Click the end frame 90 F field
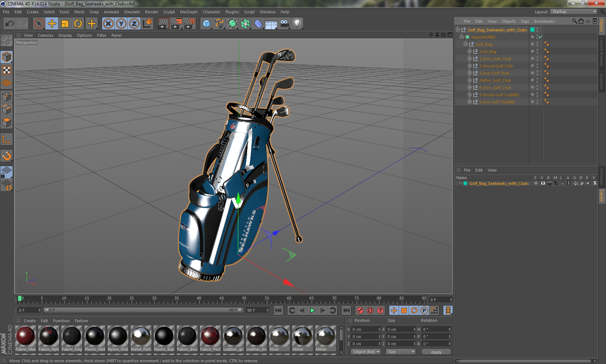 (258, 310)
